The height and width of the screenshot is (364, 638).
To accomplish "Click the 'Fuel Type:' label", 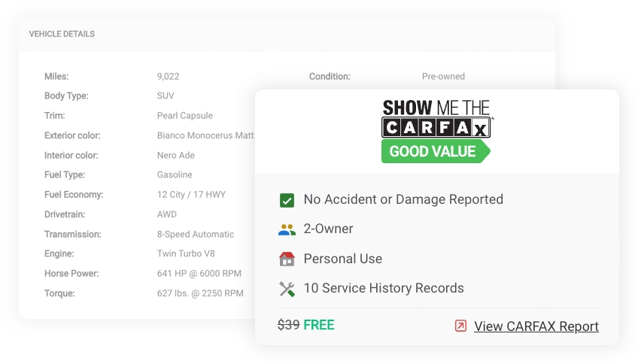I will (65, 174).
